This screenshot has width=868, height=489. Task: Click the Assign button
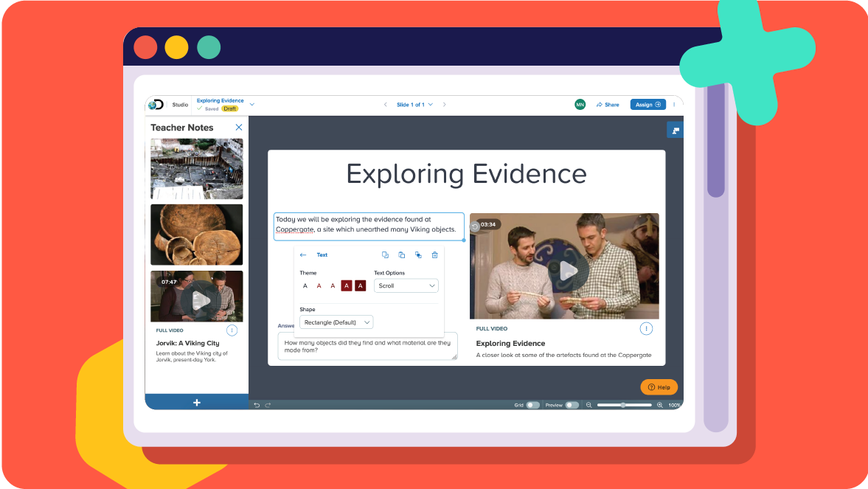[x=647, y=104]
